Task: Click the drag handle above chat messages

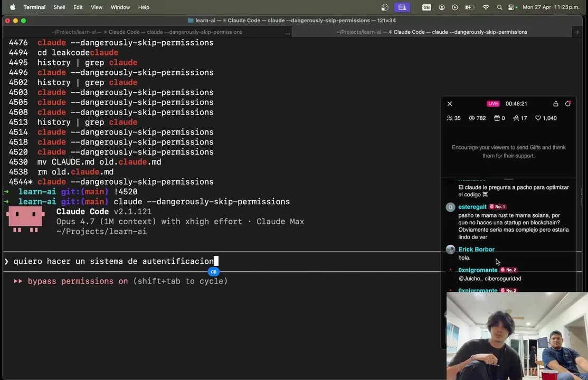Action: click(508, 179)
